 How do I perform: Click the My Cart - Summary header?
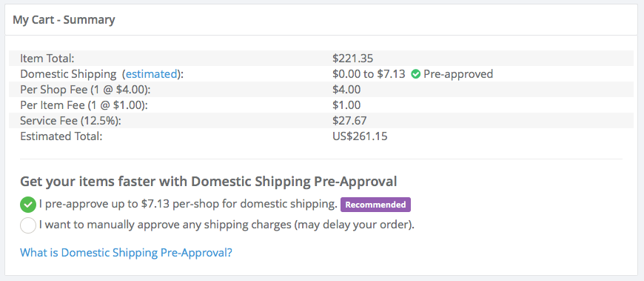tap(64, 19)
